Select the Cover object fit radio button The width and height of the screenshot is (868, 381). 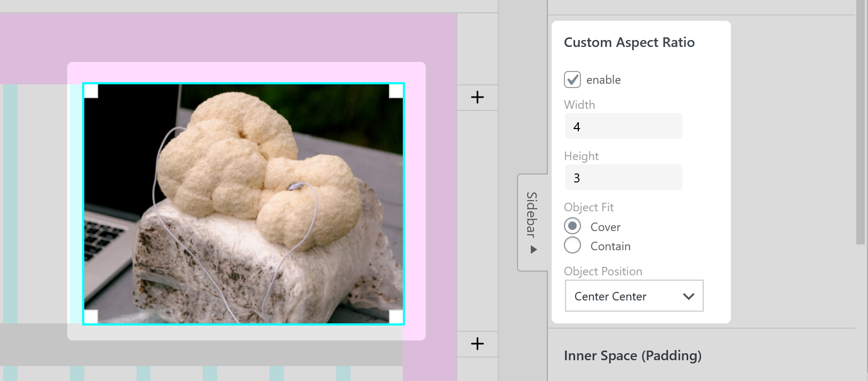click(x=572, y=226)
